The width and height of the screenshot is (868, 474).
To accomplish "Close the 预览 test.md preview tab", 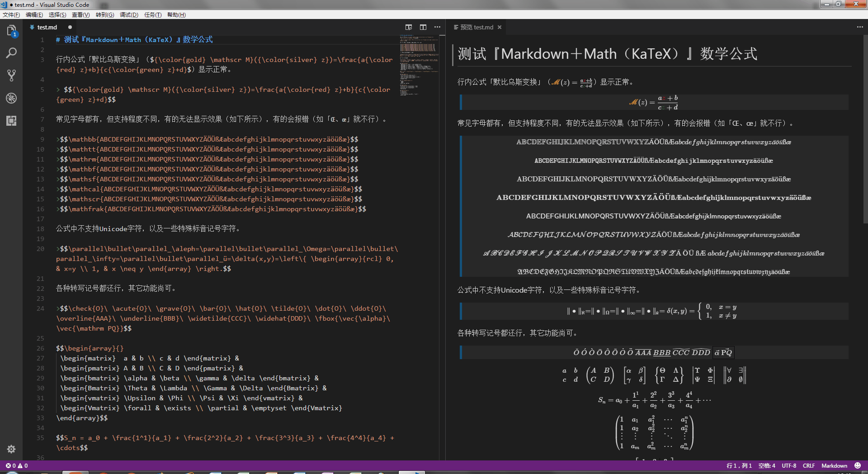I will point(500,27).
